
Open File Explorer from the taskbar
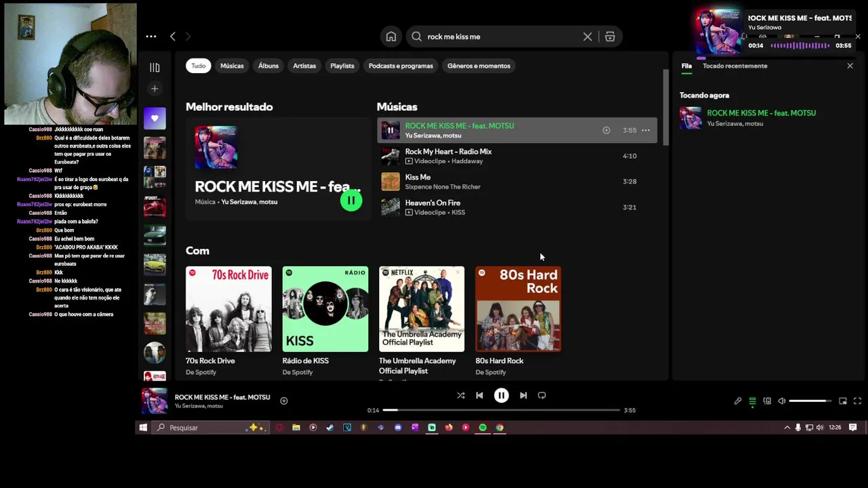[296, 428]
